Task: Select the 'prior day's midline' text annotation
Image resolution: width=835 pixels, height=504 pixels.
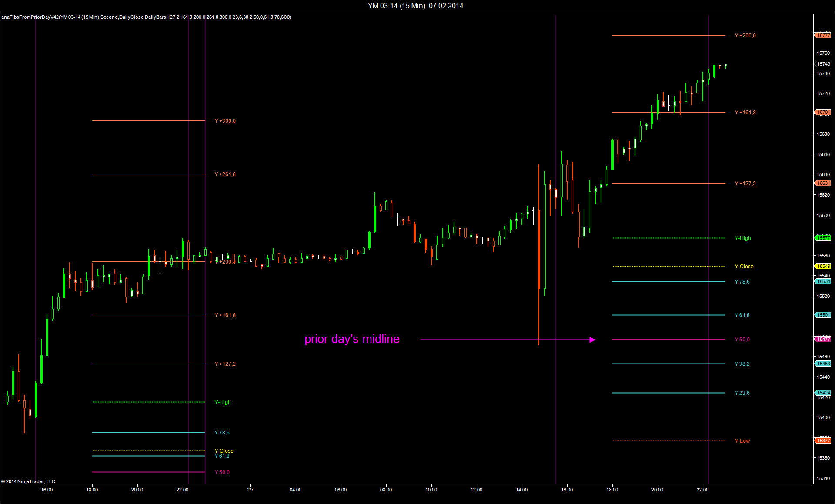Action: pyautogui.click(x=352, y=339)
